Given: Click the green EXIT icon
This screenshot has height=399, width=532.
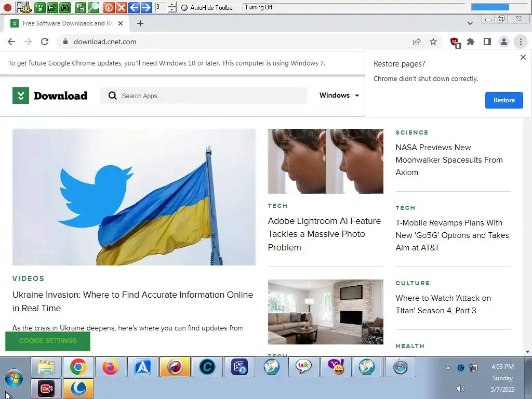Looking at the screenshot, I should 40,7.
